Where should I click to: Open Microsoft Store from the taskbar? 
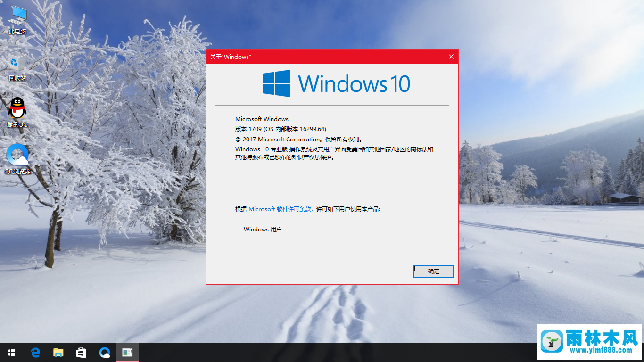[x=81, y=353]
